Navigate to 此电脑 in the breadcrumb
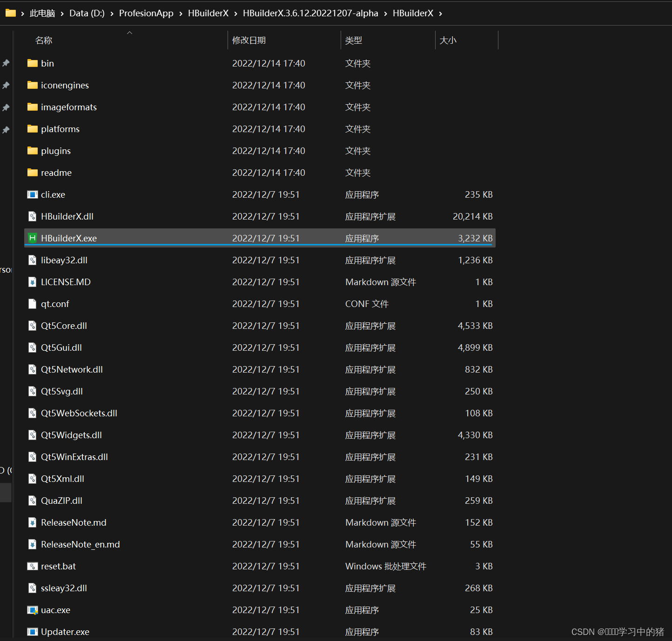This screenshot has width=672, height=641. coord(42,13)
